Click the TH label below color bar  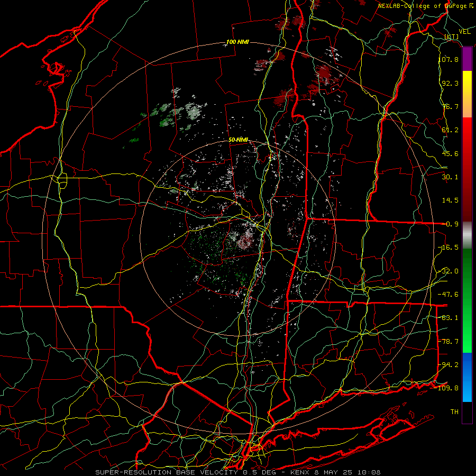454,412
